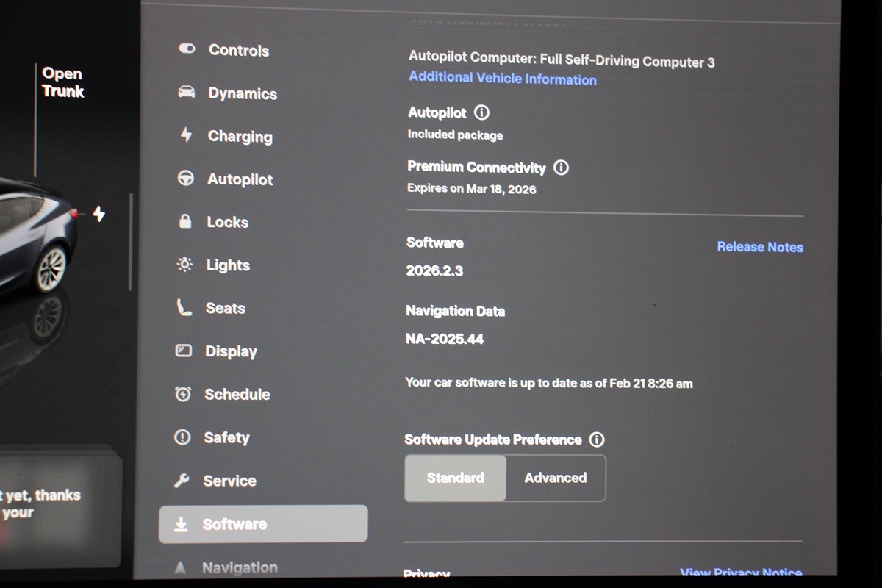Open Schedule via the alarm clock icon
This screenshot has width=882, height=588.
183,394
